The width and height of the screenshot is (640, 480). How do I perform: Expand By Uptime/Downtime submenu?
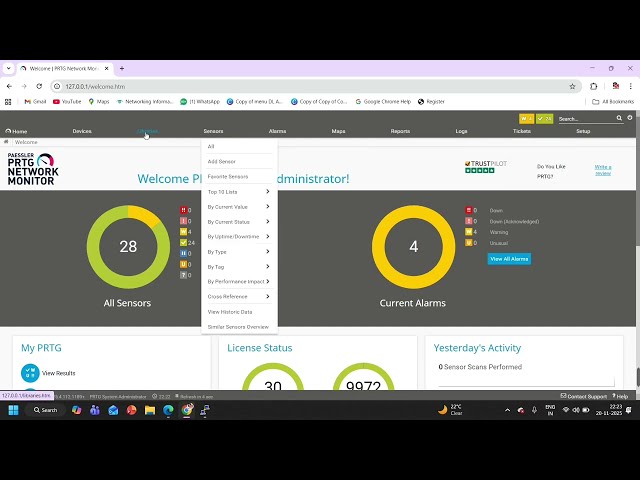239,237
